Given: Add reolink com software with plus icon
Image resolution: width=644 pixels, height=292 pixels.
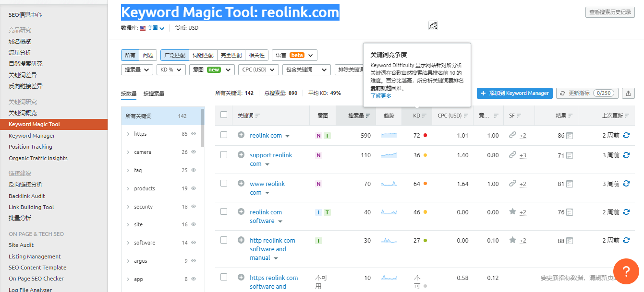Looking at the screenshot, I should [241, 212].
